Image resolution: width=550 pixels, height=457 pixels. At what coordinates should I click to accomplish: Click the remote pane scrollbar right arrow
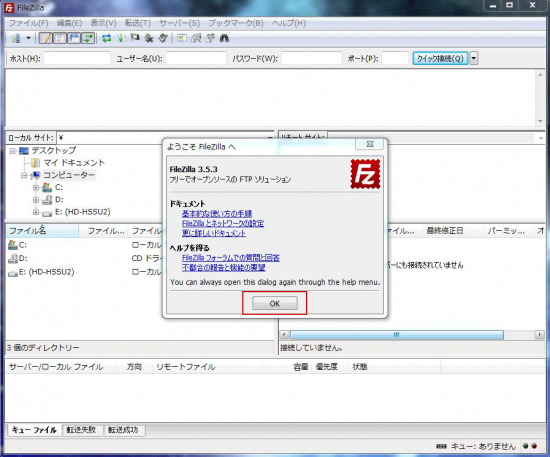(539, 335)
